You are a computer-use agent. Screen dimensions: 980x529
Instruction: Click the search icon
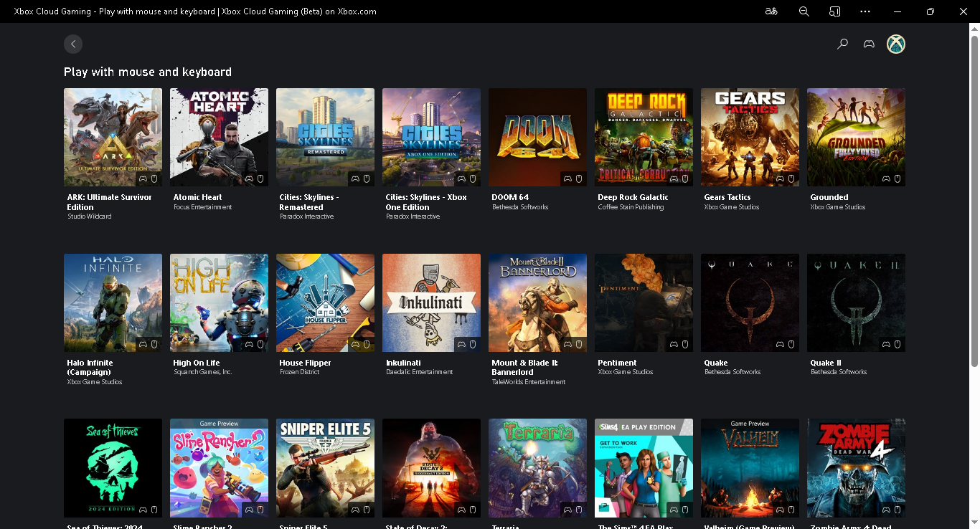pyautogui.click(x=842, y=44)
